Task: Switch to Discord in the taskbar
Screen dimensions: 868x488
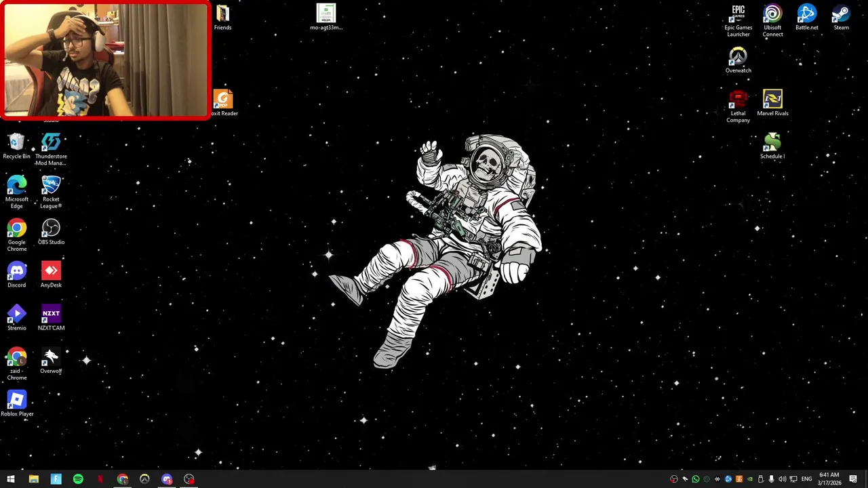Action: 167,479
